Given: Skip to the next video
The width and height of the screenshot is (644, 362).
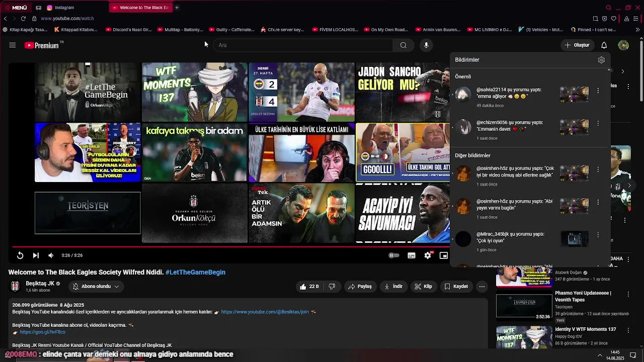Looking at the screenshot, I should (x=36, y=255).
